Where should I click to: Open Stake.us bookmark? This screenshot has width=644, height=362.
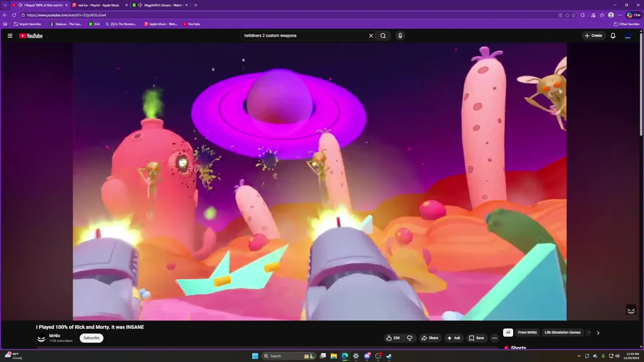[x=66, y=24]
